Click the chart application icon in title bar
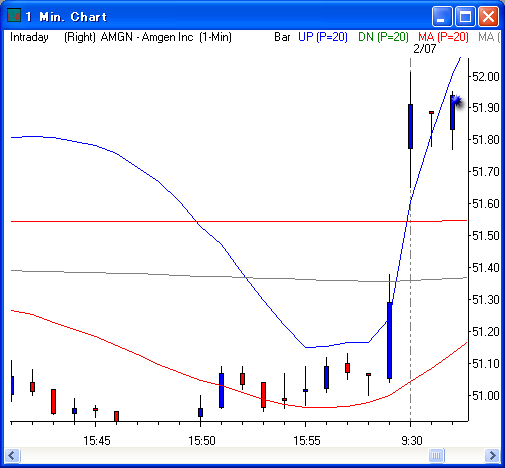The width and height of the screenshot is (505, 468). click(14, 15)
